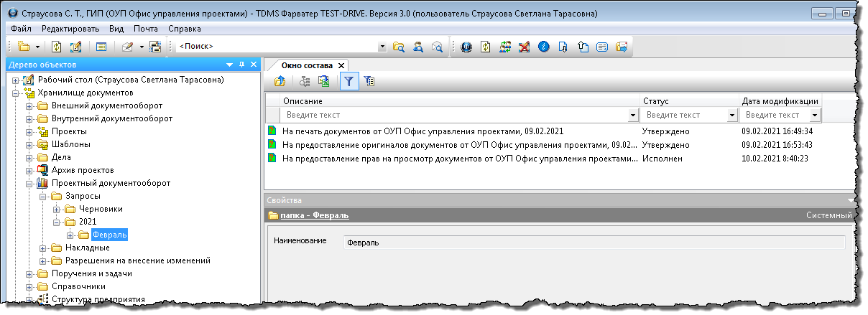868x315 pixels.
Task: Expand the Проекты tree node
Action: point(29,131)
